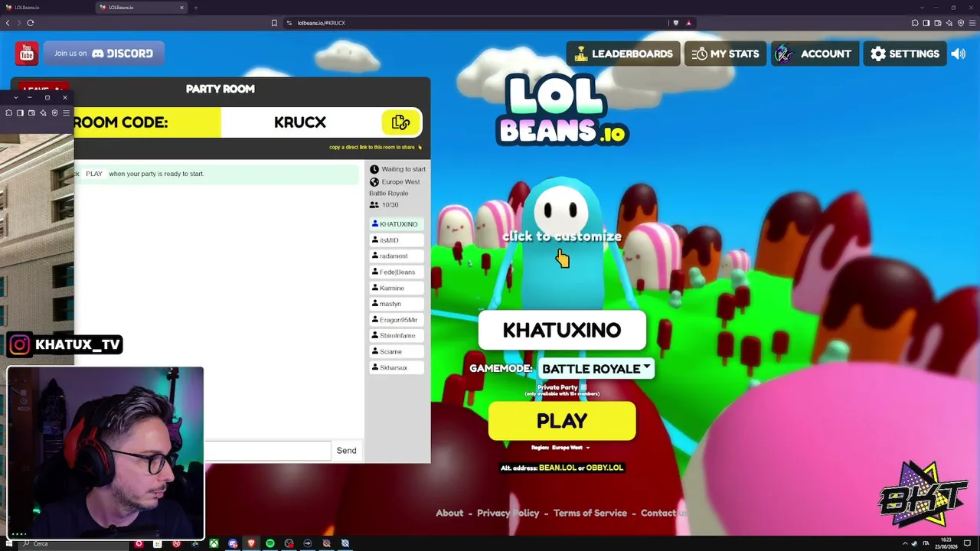The height and width of the screenshot is (551, 980).
Task: Open the Battle Royale gamemode dropdown
Action: pyautogui.click(x=596, y=369)
